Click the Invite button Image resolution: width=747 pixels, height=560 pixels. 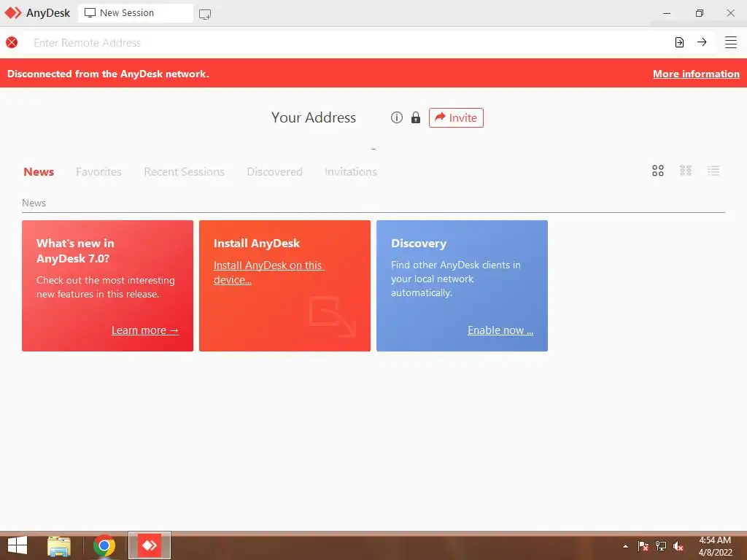click(456, 117)
